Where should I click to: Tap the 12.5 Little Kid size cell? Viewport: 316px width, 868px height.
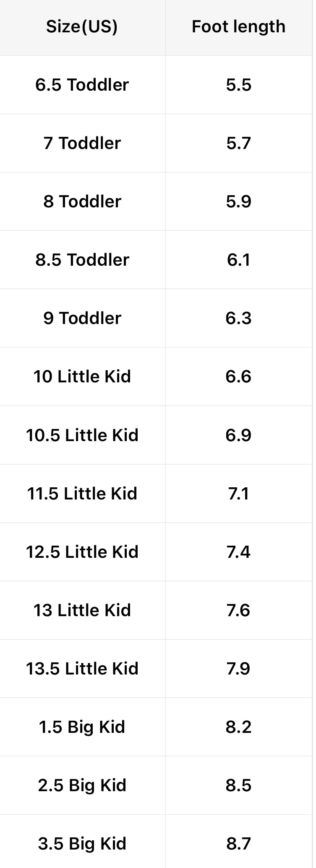click(x=82, y=552)
